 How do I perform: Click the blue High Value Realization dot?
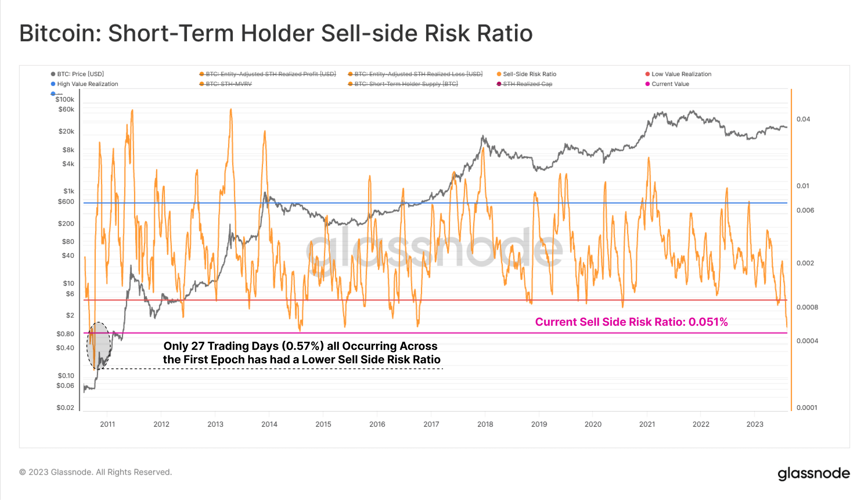[x=53, y=84]
